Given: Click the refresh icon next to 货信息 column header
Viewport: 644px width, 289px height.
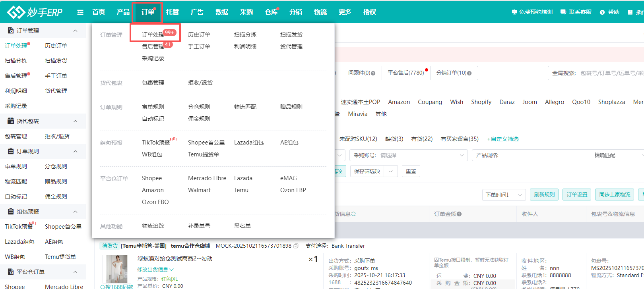Looking at the screenshot, I should point(353,214).
